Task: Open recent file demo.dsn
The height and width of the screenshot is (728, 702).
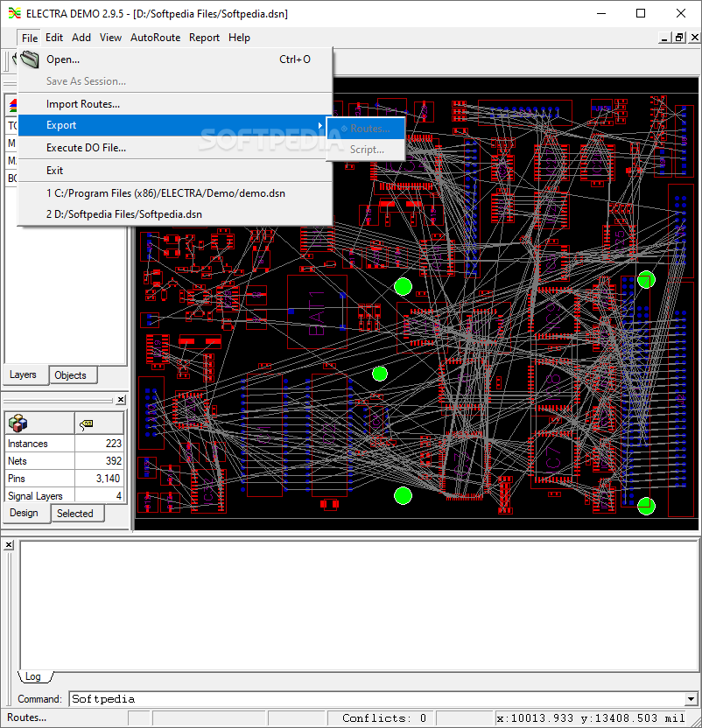Action: (175, 193)
